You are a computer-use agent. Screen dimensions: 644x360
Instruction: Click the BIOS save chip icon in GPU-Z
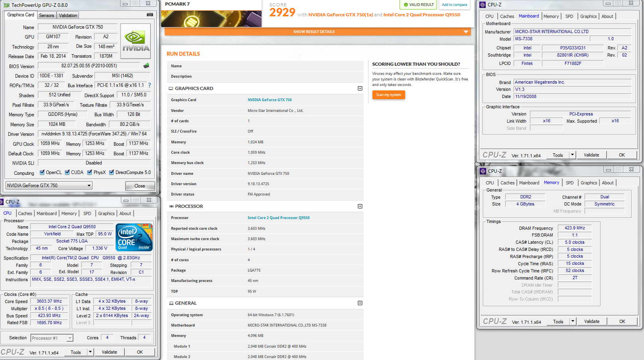pyautogui.click(x=146, y=66)
